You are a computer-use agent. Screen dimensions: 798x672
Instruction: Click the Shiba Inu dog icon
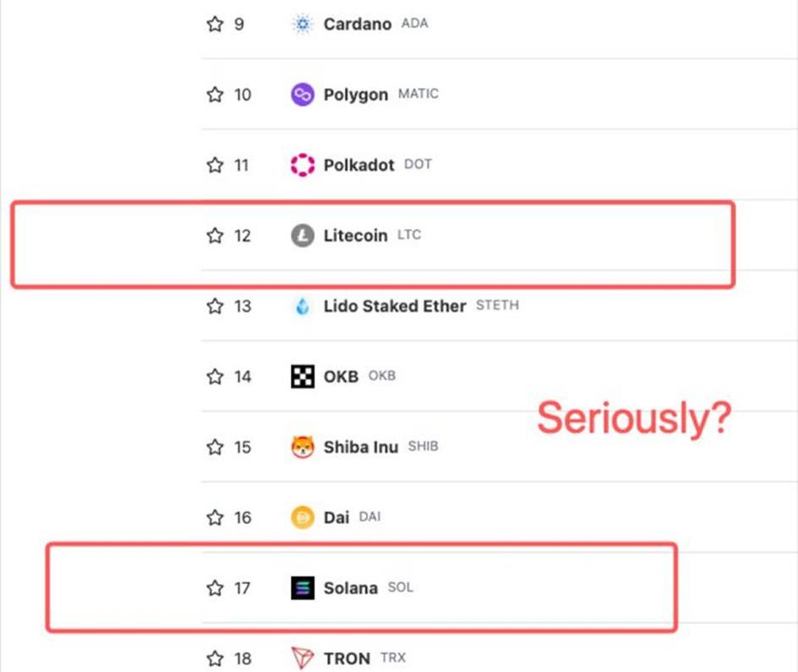303,447
